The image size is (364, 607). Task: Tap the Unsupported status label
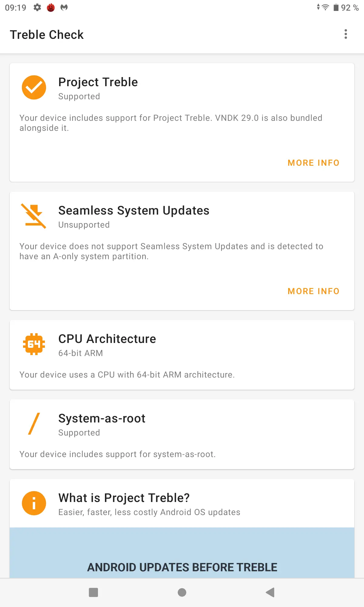[x=84, y=225]
